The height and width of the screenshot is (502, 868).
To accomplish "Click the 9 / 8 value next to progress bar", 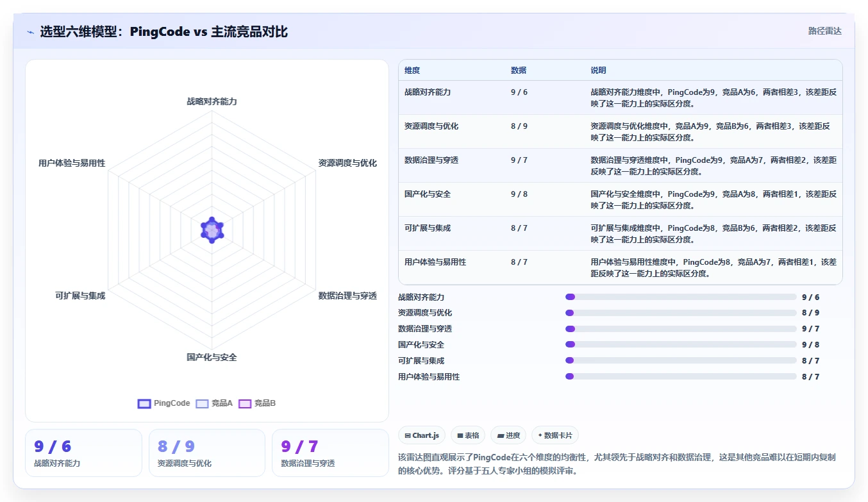I will (810, 345).
